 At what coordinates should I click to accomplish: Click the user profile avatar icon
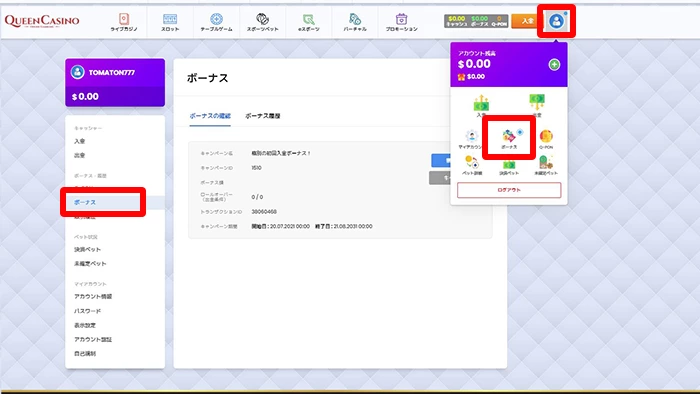[556, 21]
